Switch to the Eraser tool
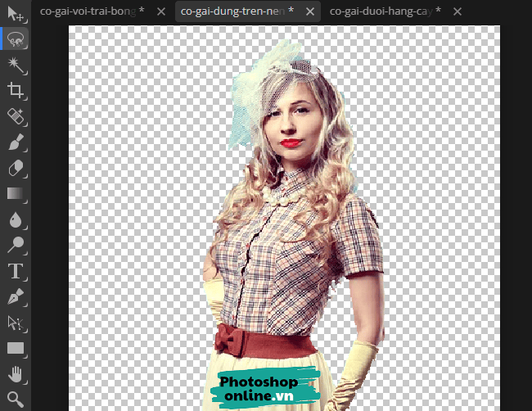 pos(16,168)
